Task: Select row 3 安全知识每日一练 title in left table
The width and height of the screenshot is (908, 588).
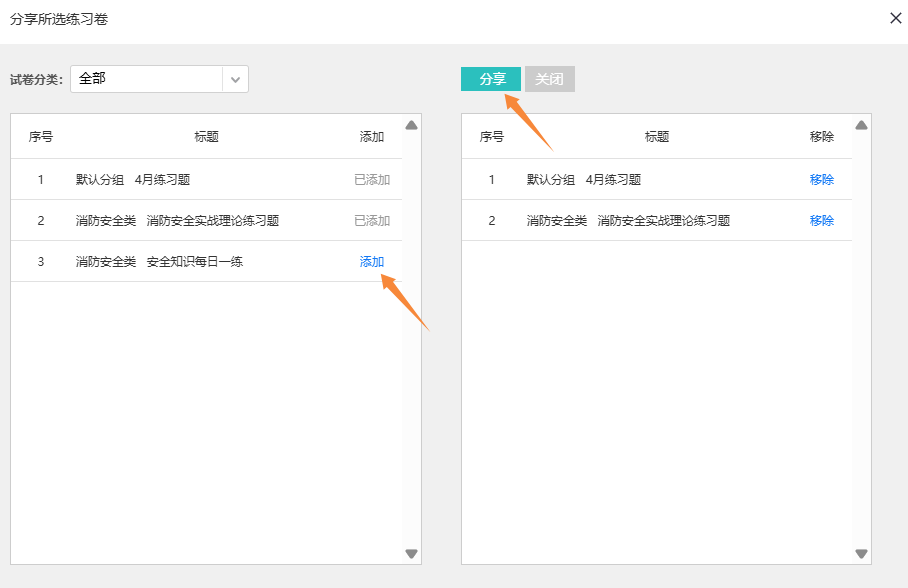Action: [x=160, y=262]
